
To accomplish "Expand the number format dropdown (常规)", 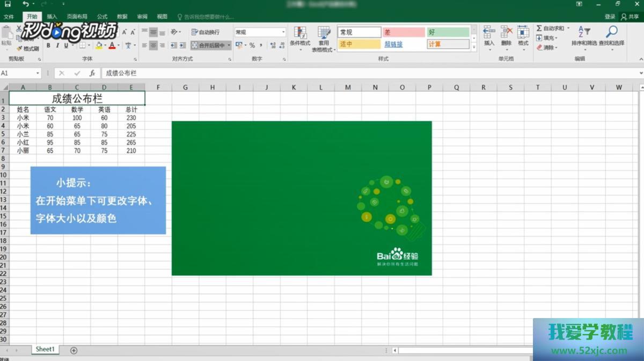I will [x=283, y=32].
